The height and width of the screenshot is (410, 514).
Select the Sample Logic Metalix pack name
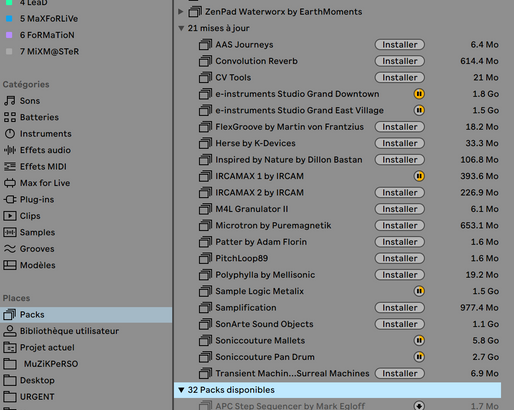[259, 291]
